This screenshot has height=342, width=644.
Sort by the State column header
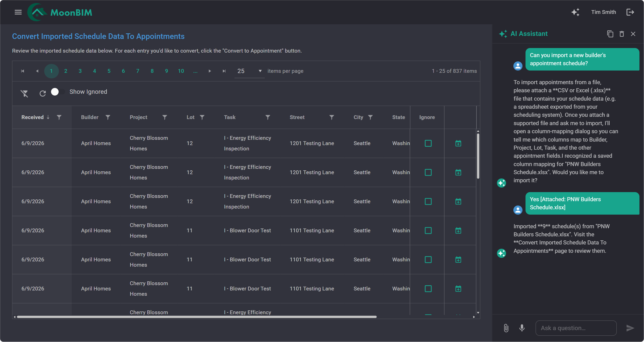point(398,117)
